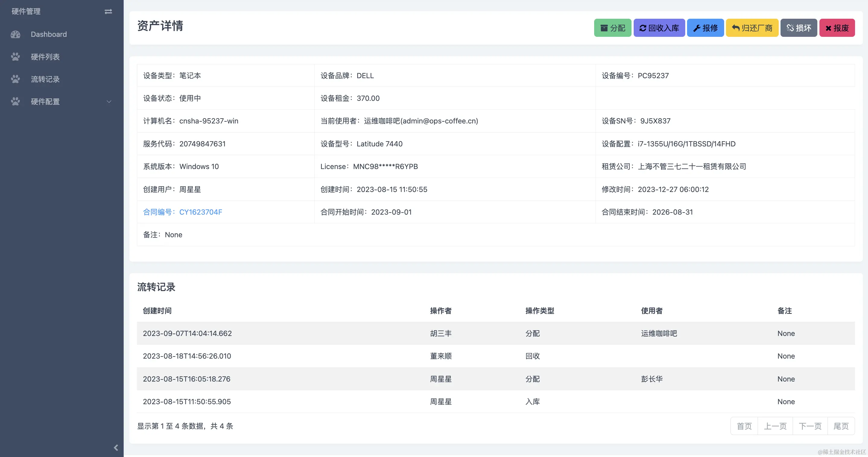The width and height of the screenshot is (868, 457).
Task: Expand the 硬件配置 submenu chevron
Action: [x=109, y=101]
